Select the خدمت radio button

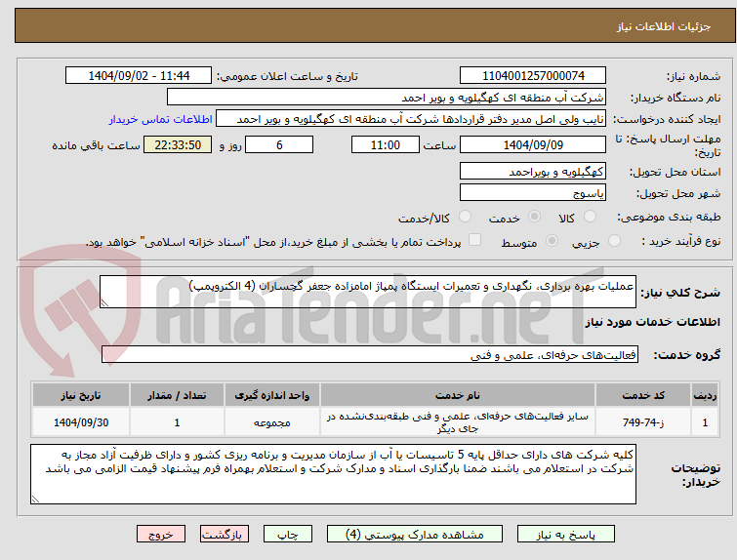534,217
